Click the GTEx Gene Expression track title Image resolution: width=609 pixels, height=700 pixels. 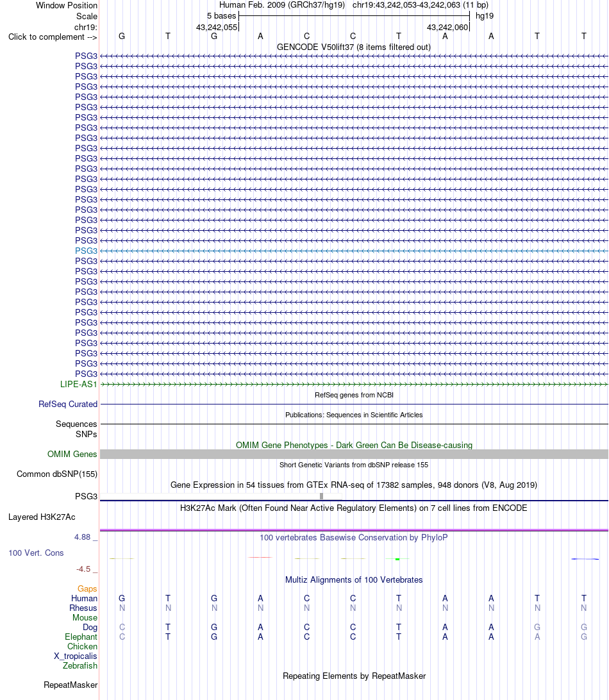[354, 485]
